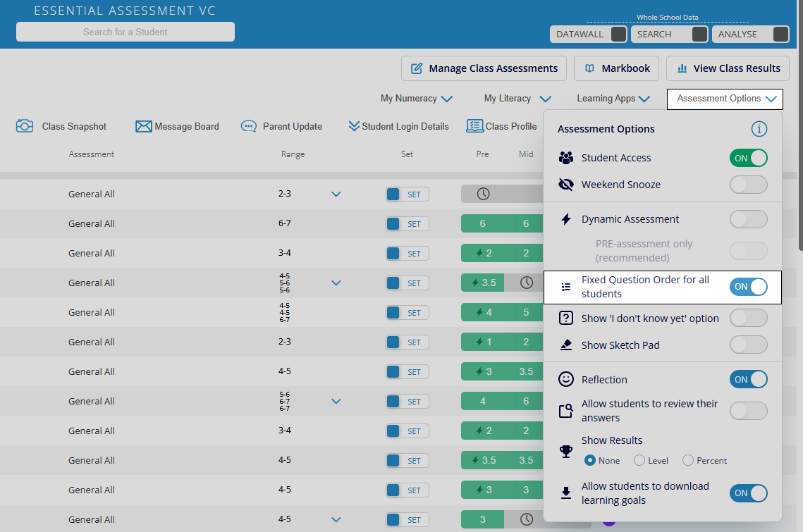
Task: Expand the Student Login Details chevron
Action: [354, 126]
